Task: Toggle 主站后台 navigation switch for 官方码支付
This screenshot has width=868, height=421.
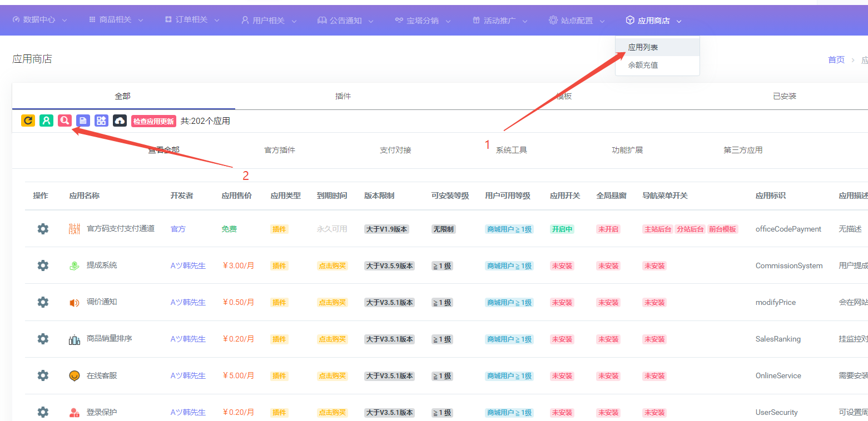Action: (657, 228)
